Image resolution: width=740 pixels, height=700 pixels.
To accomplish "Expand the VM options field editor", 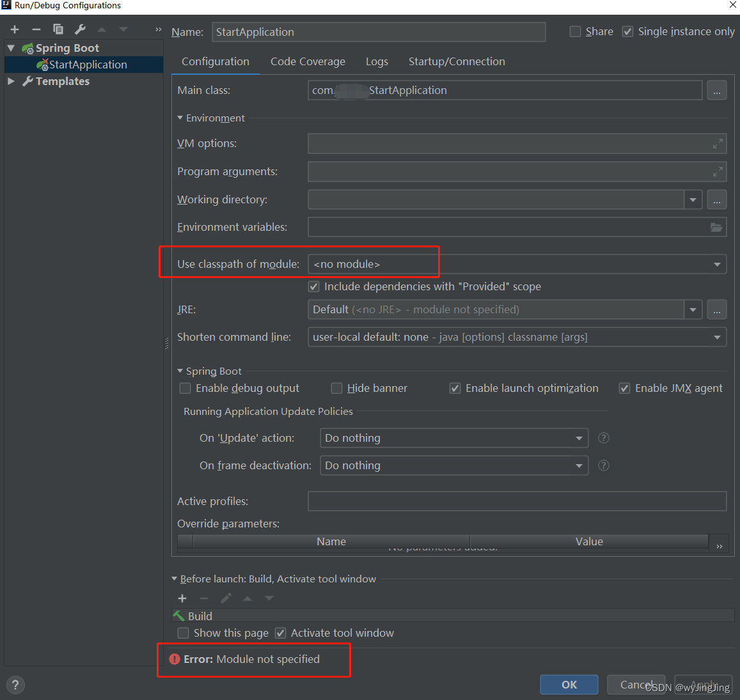I will pyautogui.click(x=719, y=143).
